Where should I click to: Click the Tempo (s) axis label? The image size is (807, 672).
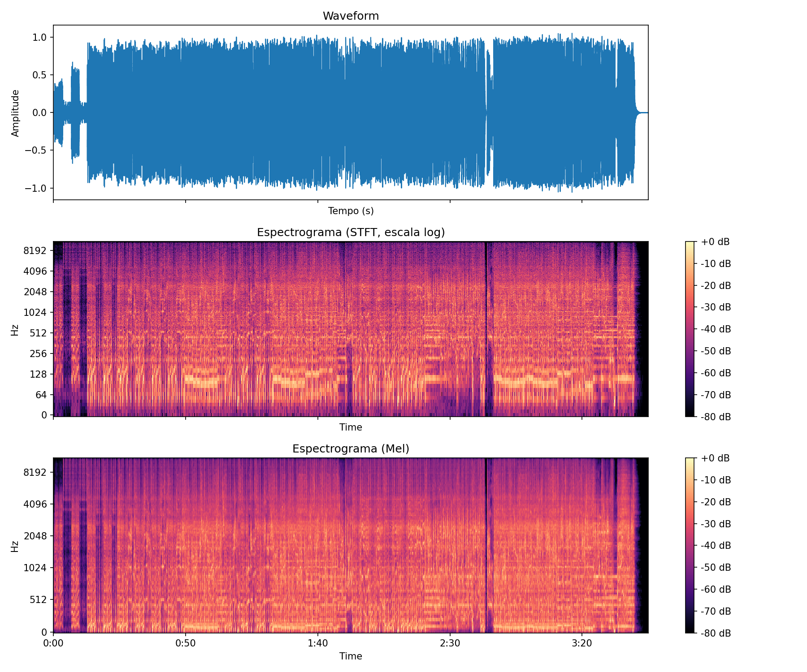tap(351, 211)
